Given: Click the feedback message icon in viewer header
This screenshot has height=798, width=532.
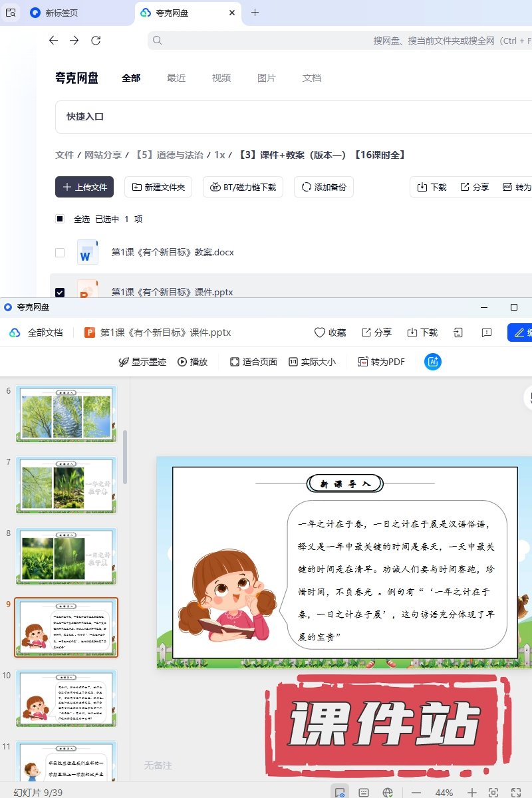Looking at the screenshot, I should [x=486, y=332].
